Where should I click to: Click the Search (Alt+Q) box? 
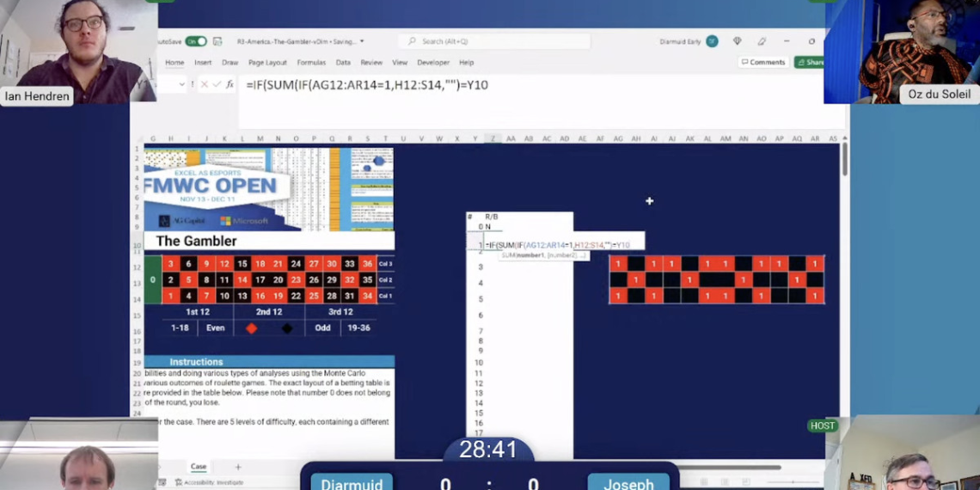click(493, 41)
